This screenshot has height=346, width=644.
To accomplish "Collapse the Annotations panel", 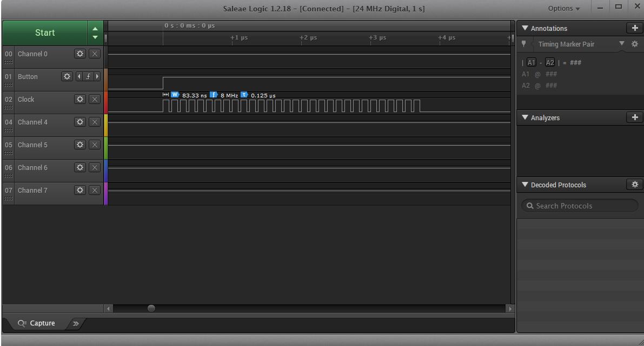I will coord(525,28).
